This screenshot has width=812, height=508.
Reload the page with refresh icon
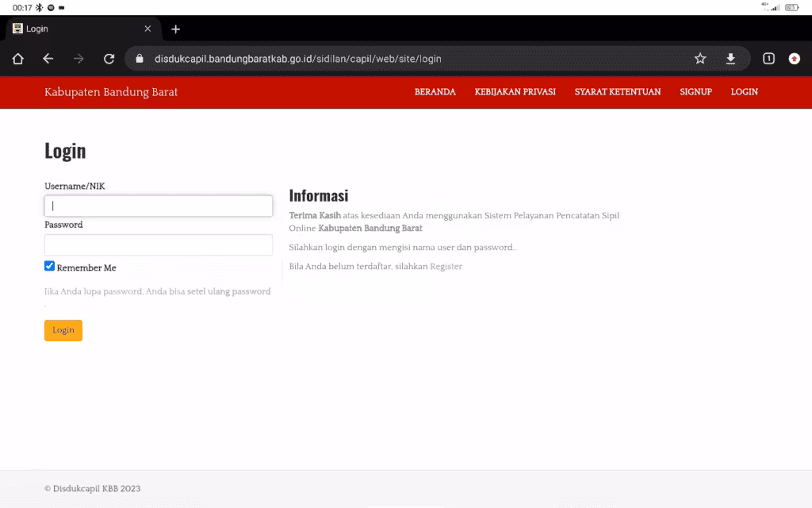coord(109,59)
